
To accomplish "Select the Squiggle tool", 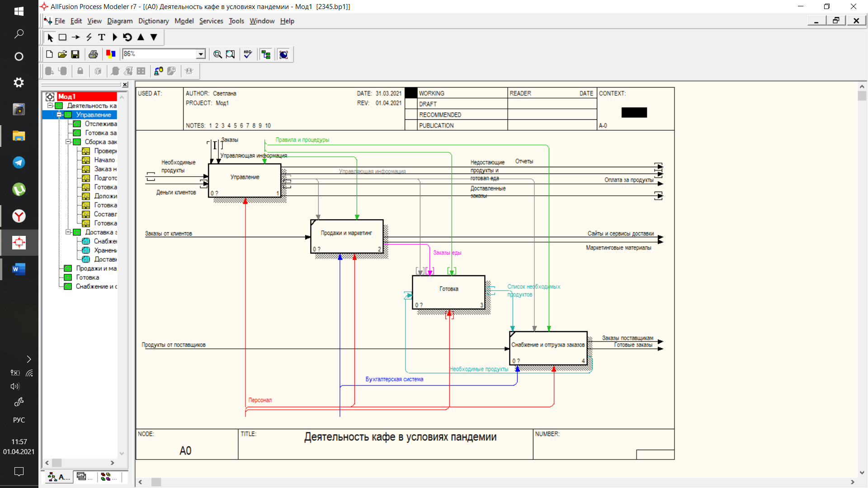I will tap(89, 38).
